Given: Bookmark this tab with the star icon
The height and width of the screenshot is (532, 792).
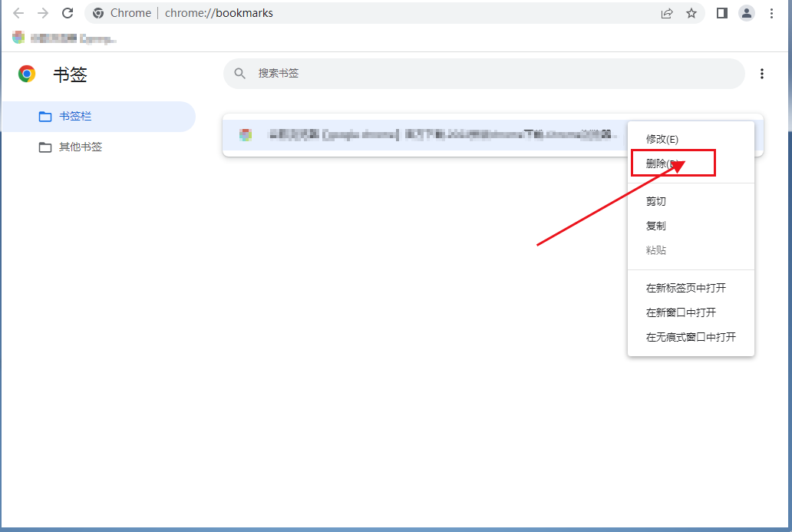Looking at the screenshot, I should pos(691,13).
